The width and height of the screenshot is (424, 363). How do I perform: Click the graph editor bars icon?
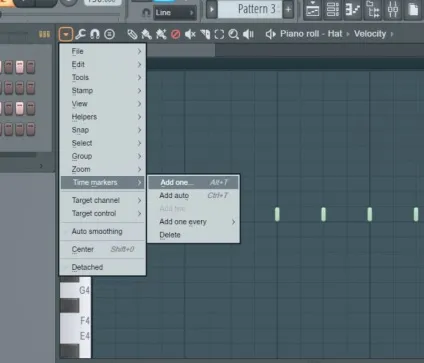(44, 34)
